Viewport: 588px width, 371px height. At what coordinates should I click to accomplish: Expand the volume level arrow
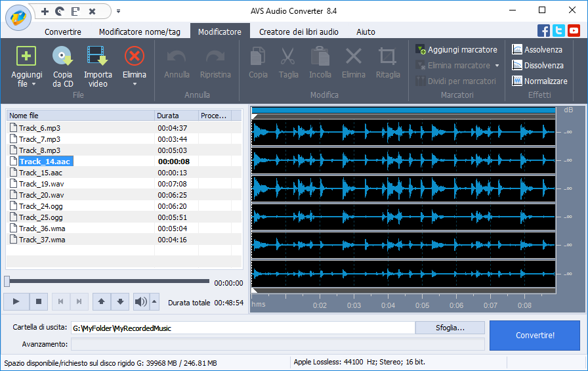click(x=154, y=301)
